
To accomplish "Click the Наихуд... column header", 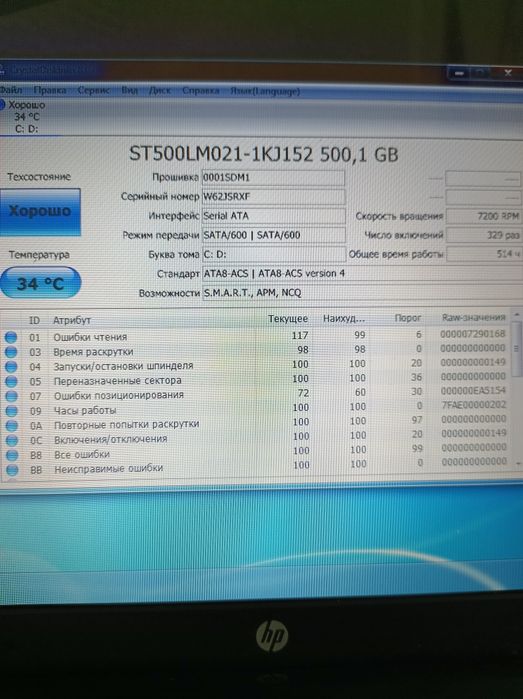I will pyautogui.click(x=344, y=319).
